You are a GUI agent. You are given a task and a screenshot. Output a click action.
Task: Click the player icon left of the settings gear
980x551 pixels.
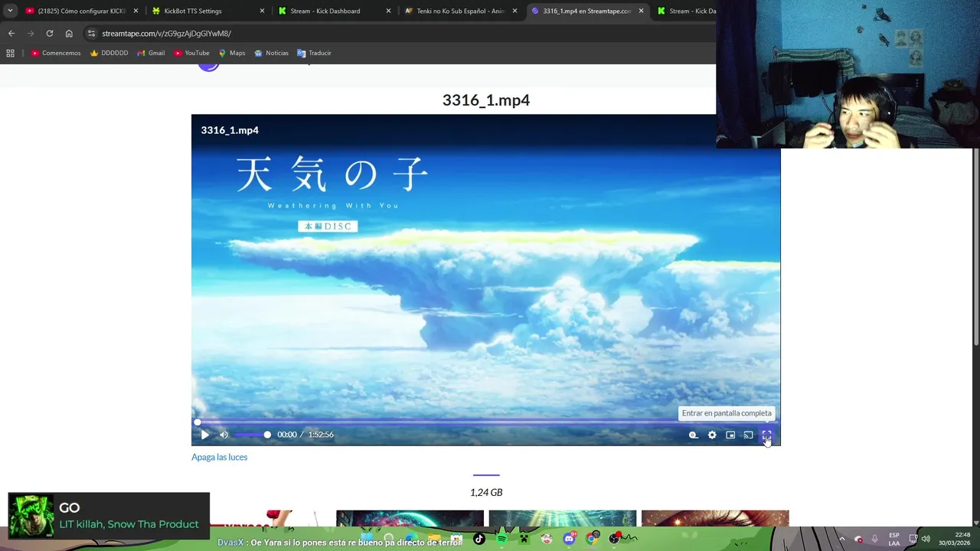(693, 435)
